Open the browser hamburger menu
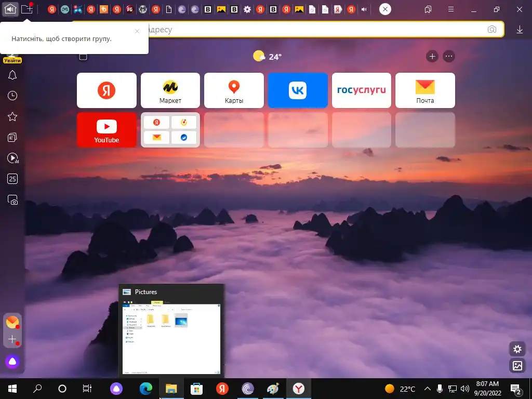The height and width of the screenshot is (399, 532). click(451, 9)
